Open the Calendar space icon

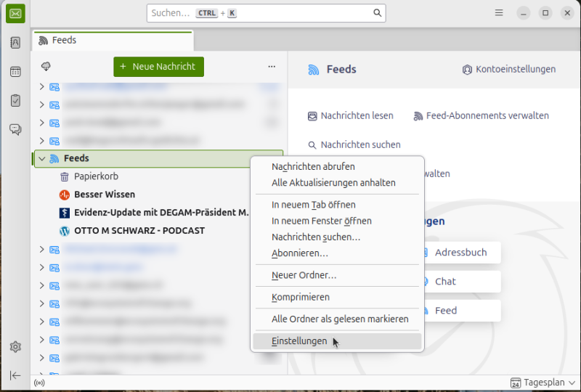[15, 72]
